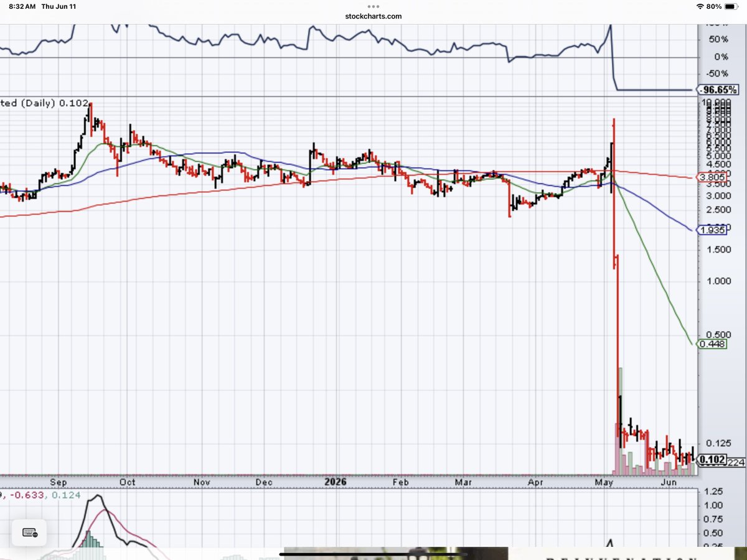Click the 0.75 MACD axis label
Image resolution: width=747 pixels, height=560 pixels.
pyautogui.click(x=715, y=519)
